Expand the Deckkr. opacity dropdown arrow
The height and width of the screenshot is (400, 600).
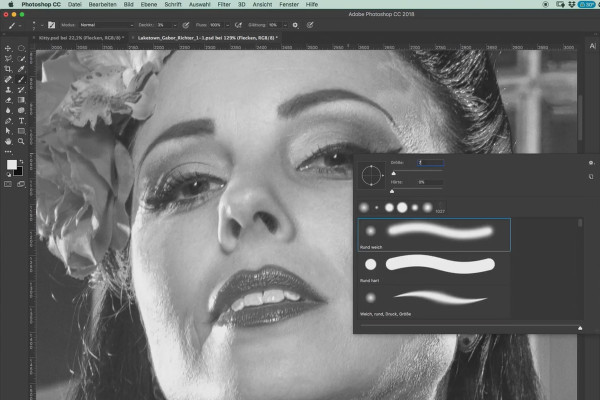pyautogui.click(x=175, y=25)
